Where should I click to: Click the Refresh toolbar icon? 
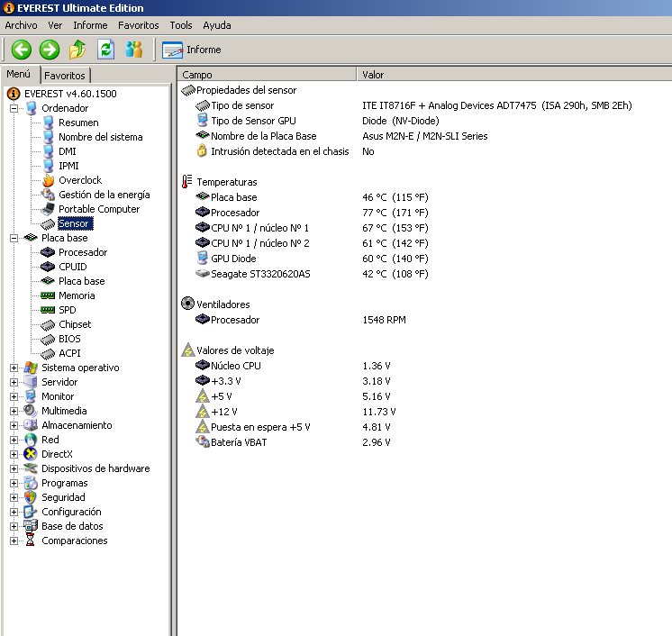(105, 50)
